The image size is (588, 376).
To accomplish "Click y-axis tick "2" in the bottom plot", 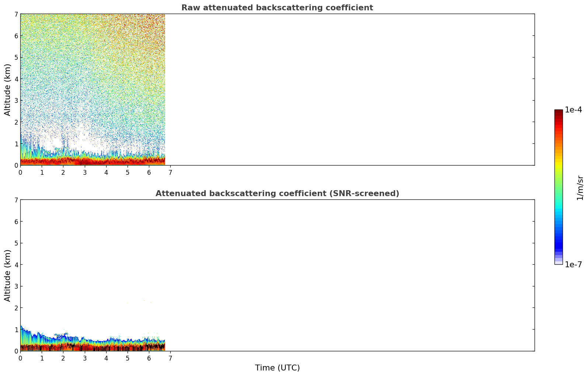I will pos(16,308).
